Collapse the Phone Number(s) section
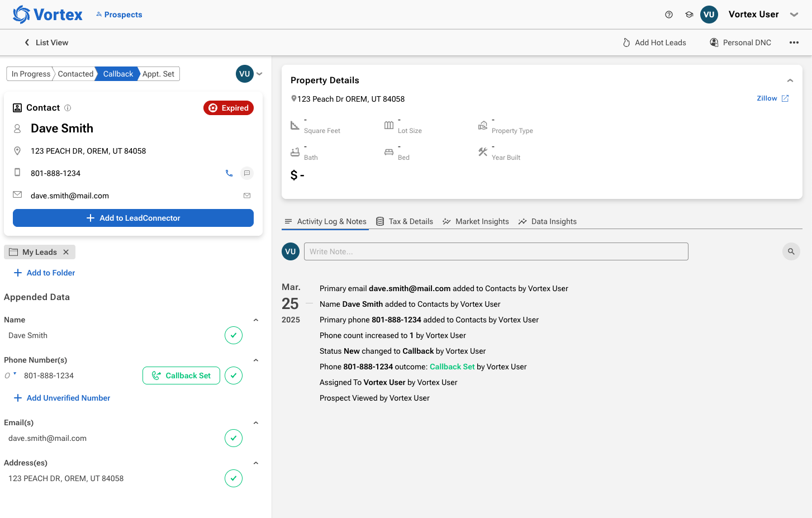The height and width of the screenshot is (518, 812). [256, 360]
